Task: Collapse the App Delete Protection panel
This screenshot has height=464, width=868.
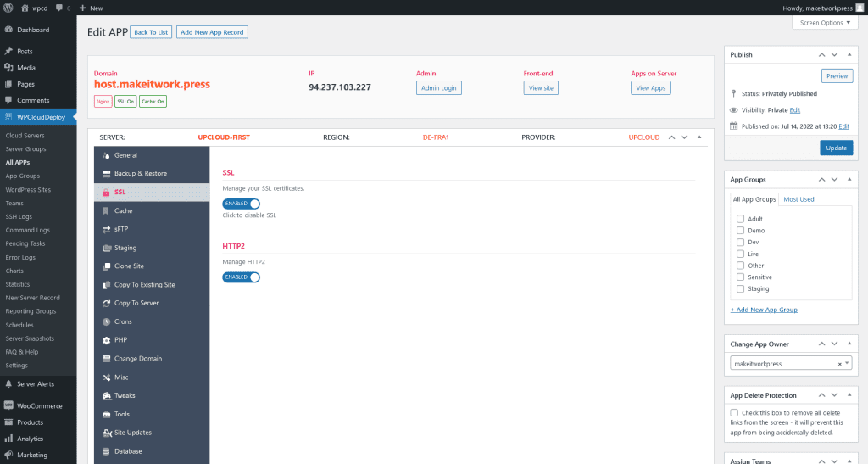Action: point(849,395)
